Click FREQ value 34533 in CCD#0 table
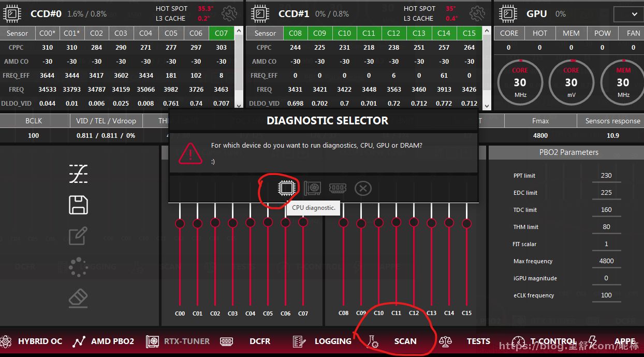 [x=47, y=90]
